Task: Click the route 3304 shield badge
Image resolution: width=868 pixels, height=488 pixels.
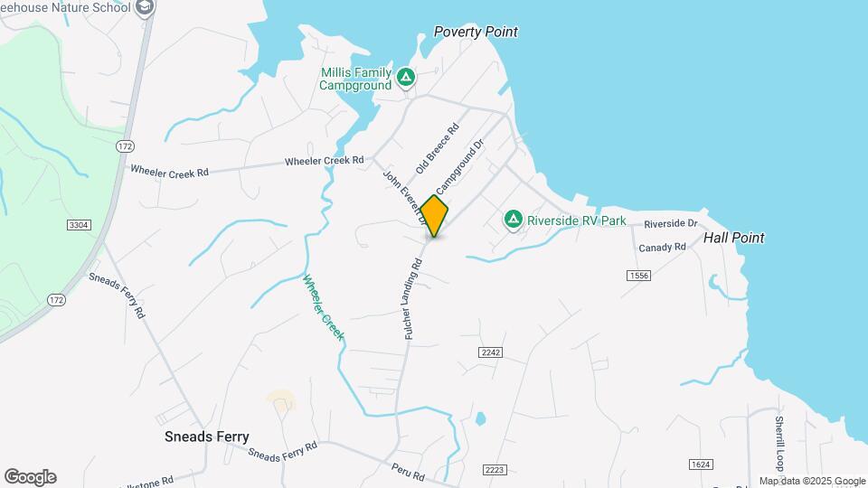Action: (x=80, y=225)
